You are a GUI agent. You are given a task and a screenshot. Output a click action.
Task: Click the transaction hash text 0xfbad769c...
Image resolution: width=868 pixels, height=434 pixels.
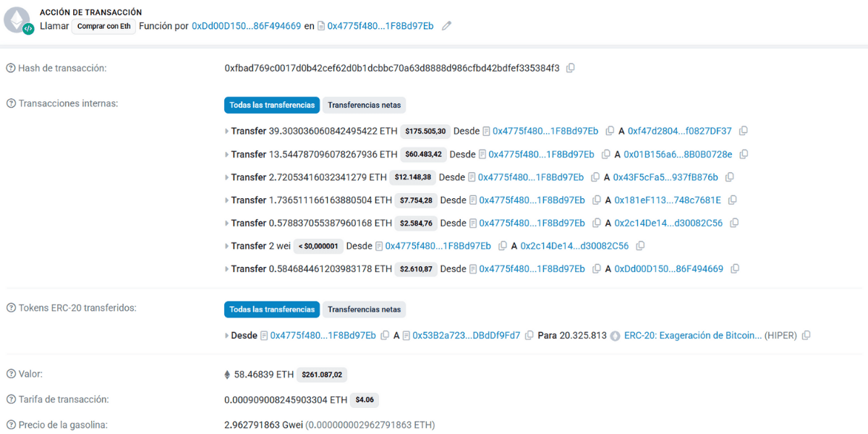pos(392,68)
